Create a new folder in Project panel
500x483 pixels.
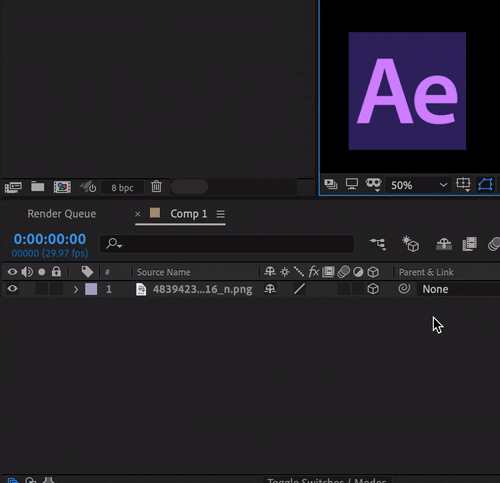point(38,186)
